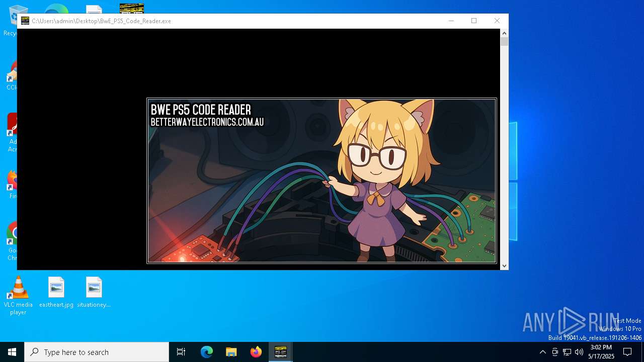644x362 pixels.
Task: Close the BwE_PS5_Code_Reader window
Action: pos(497,21)
